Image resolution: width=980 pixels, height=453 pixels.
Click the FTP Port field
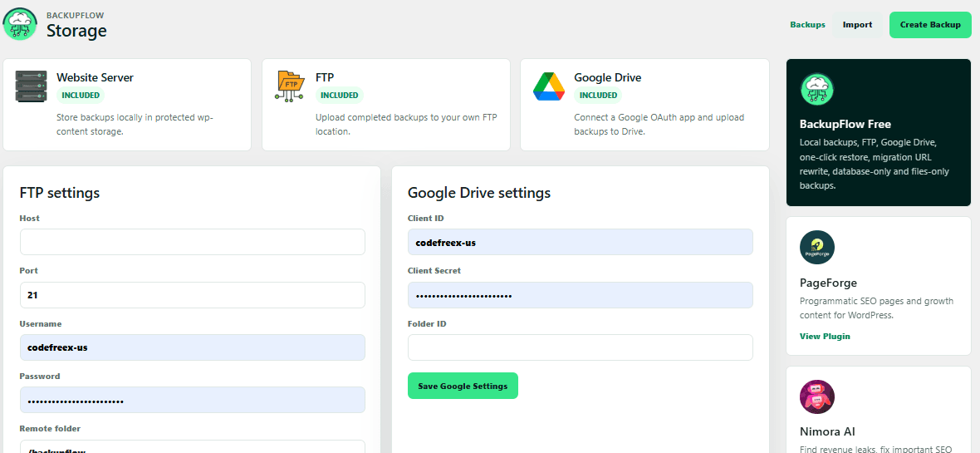point(193,295)
